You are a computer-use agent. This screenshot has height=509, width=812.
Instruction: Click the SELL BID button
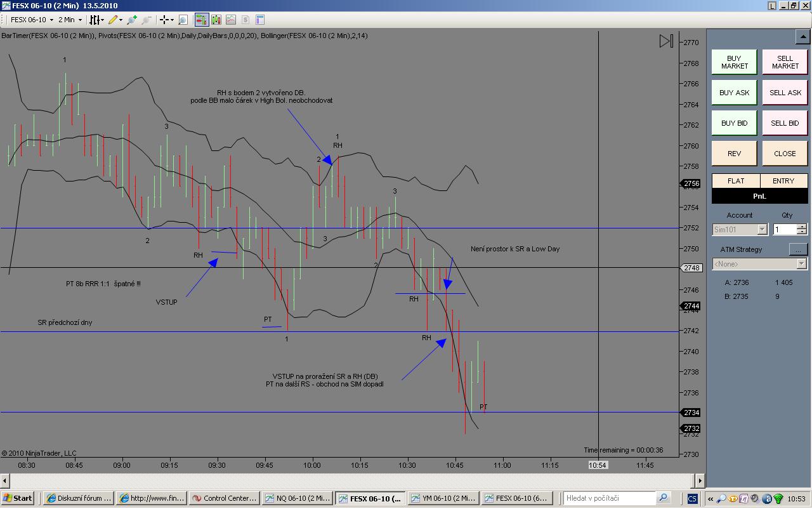(785, 123)
